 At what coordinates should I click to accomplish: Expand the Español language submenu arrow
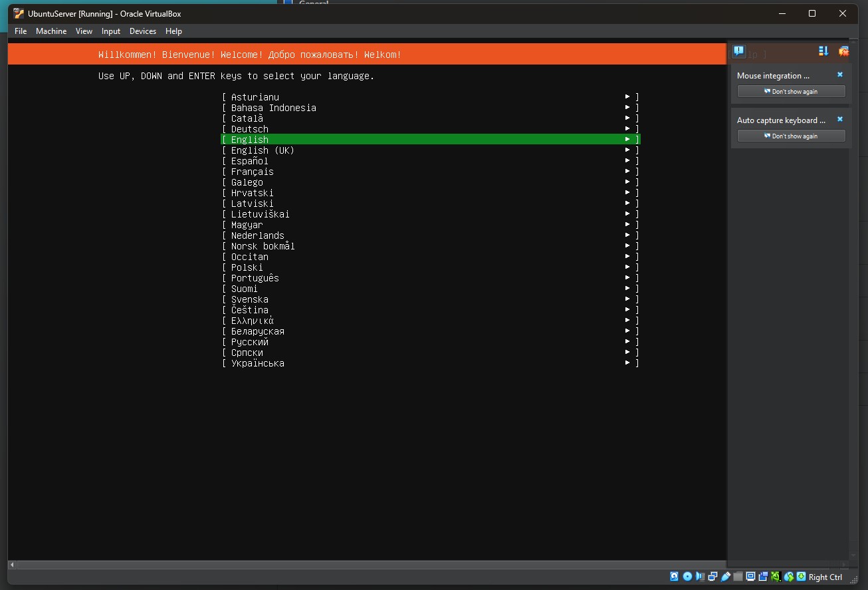627,160
